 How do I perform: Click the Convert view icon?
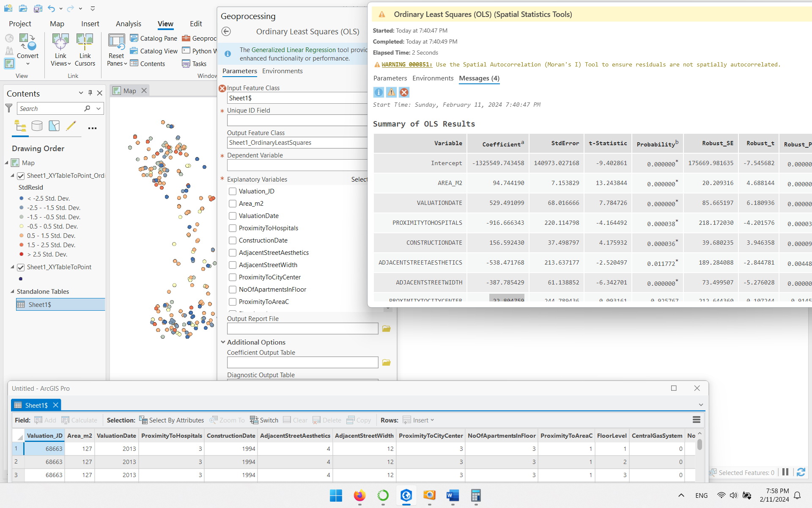pyautogui.click(x=27, y=42)
